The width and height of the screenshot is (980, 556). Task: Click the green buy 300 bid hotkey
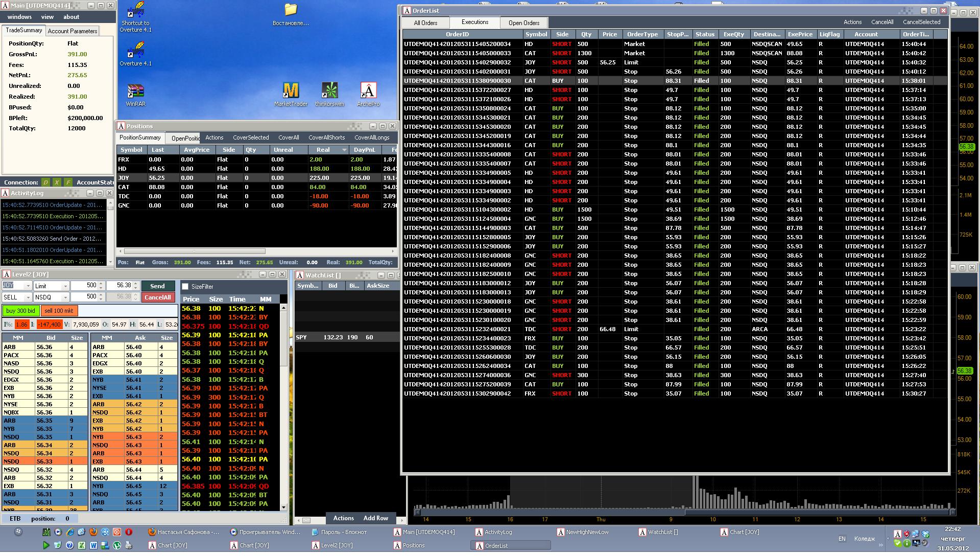point(21,311)
